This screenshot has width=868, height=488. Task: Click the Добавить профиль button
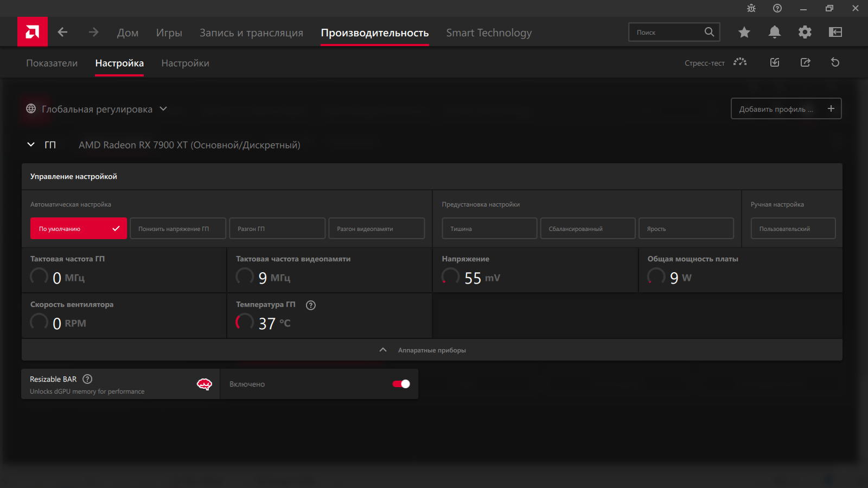click(786, 108)
